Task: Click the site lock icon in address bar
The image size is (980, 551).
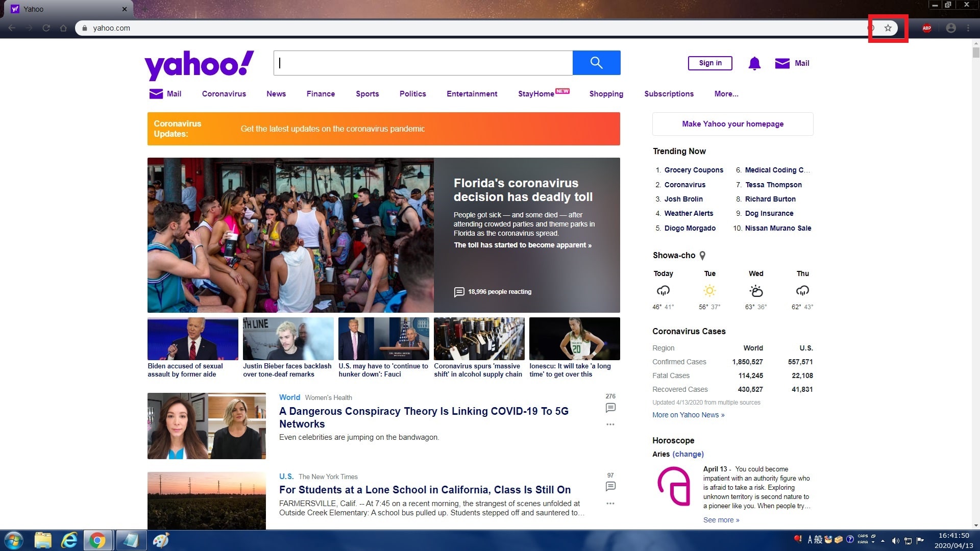Action: pyautogui.click(x=85, y=28)
